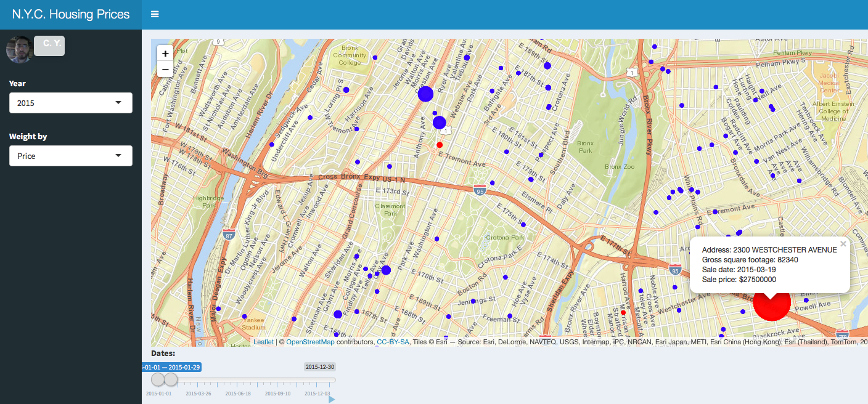This screenshot has height=404, width=868.
Task: Click the large blue circle marker near Morris Ave
Action: click(x=425, y=94)
